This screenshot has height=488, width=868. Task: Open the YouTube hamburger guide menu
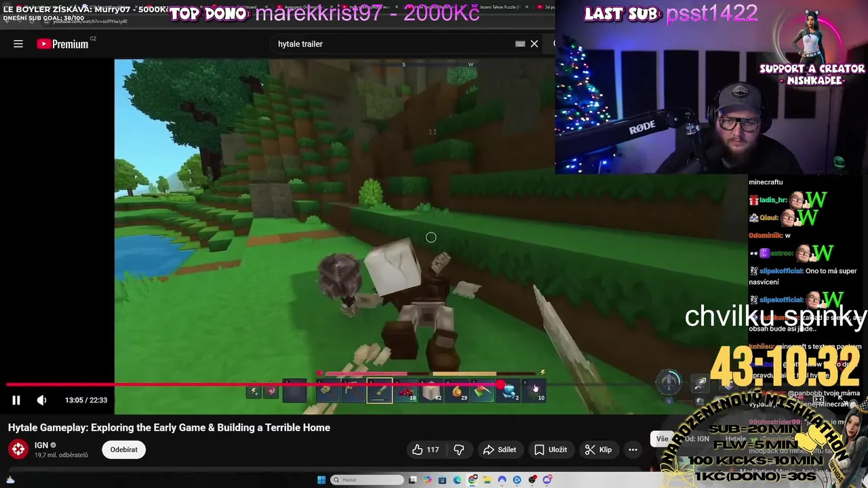(18, 44)
